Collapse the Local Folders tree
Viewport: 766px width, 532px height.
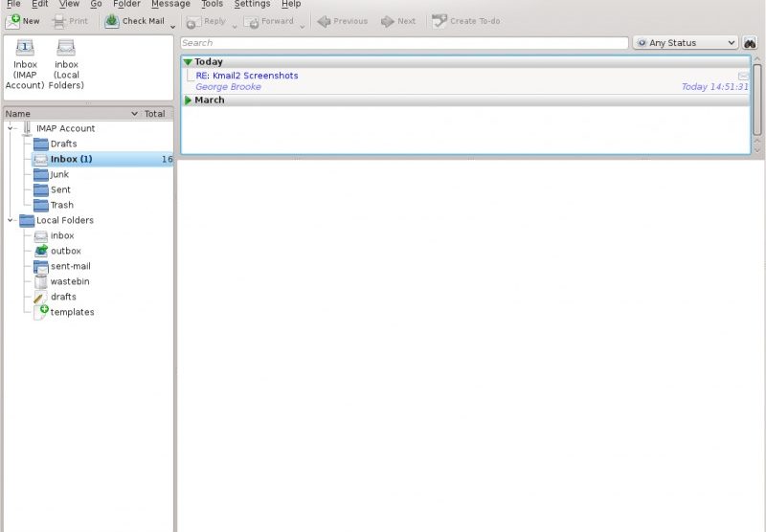[x=11, y=220]
